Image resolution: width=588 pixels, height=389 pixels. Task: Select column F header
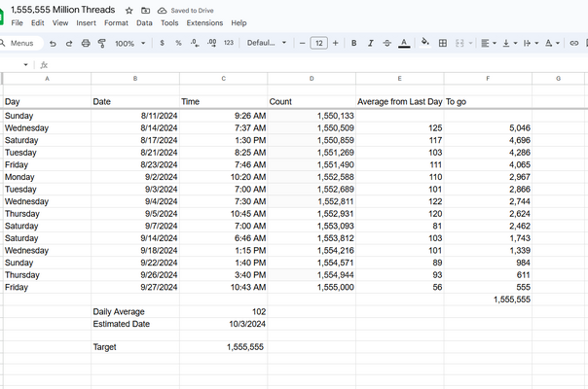point(488,79)
